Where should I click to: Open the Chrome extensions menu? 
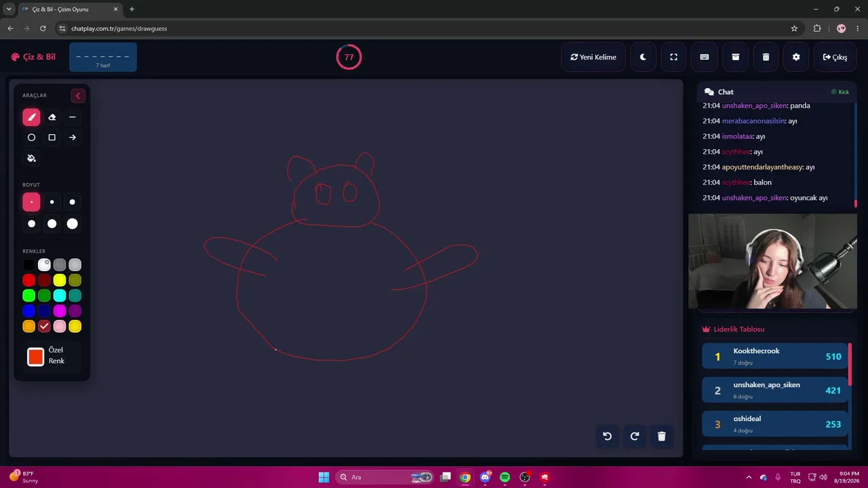coord(817,28)
